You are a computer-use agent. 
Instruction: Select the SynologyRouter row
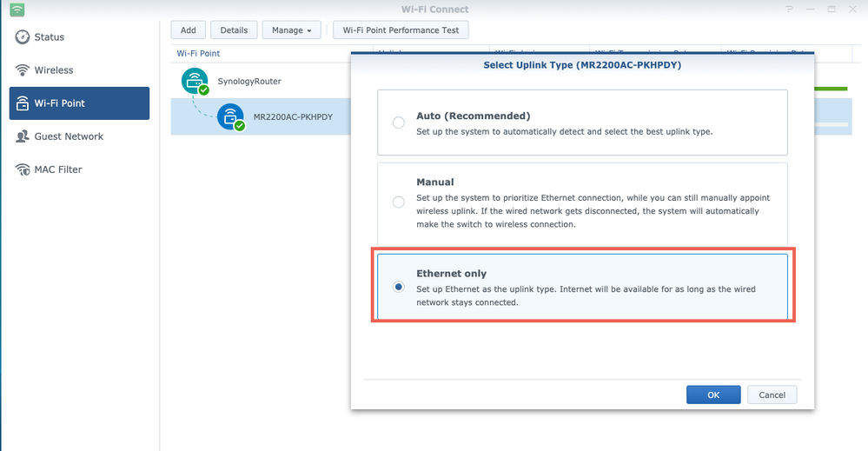pyautogui.click(x=260, y=81)
